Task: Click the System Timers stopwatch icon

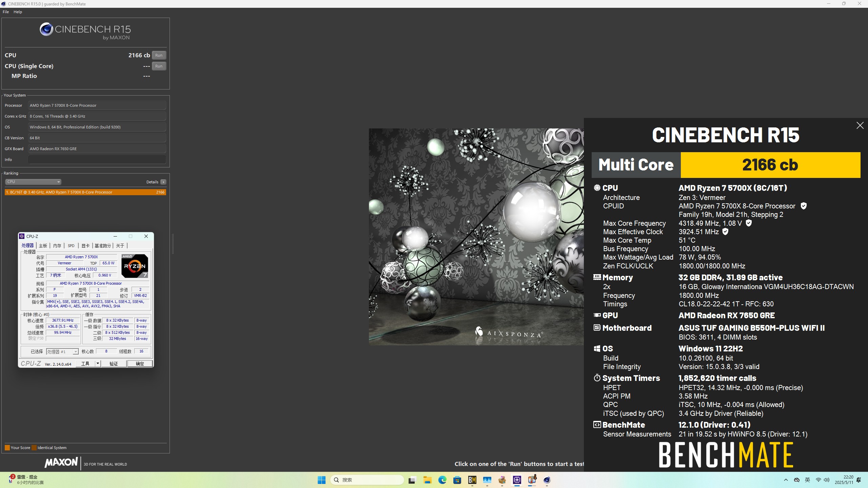Action: 597,378
